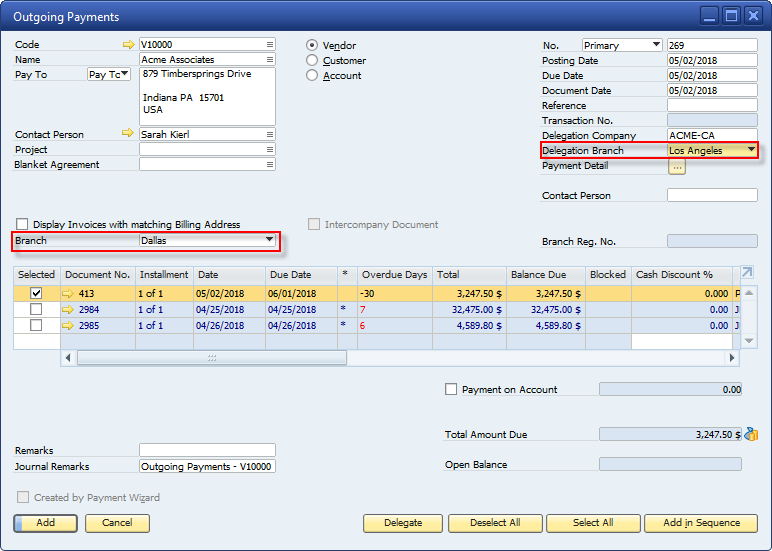Uncheck the Selected box for document 413

click(37, 294)
